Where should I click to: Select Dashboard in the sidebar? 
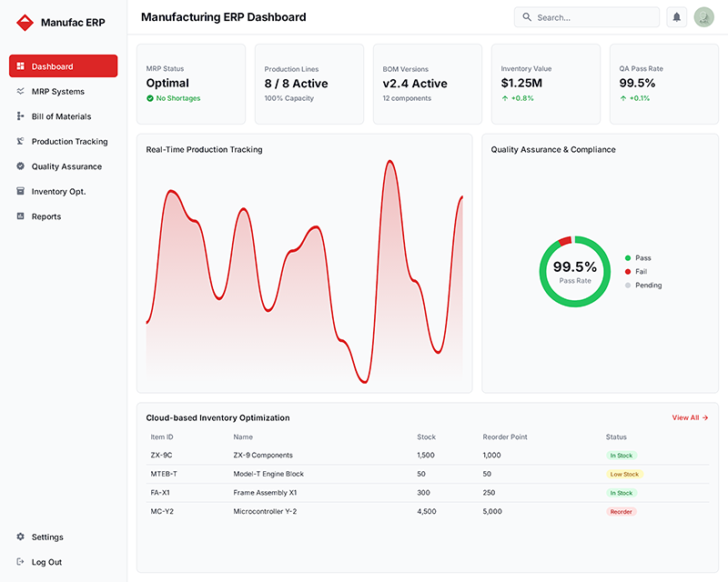click(x=63, y=65)
